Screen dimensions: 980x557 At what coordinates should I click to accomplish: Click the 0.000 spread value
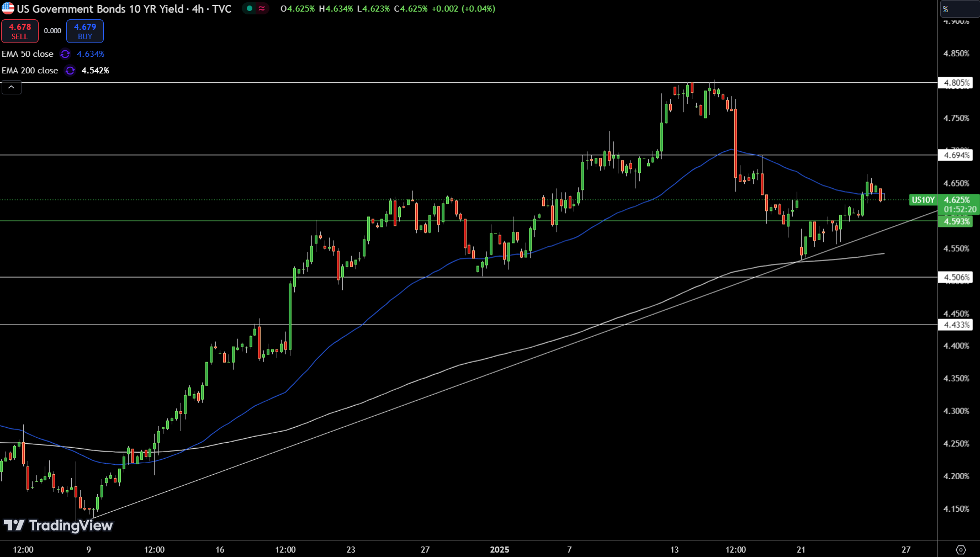coord(52,31)
